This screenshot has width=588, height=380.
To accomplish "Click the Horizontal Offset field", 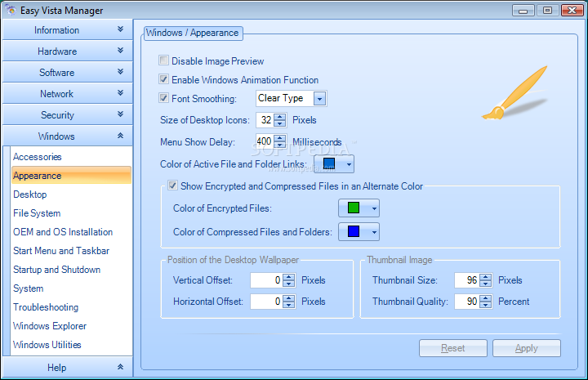I will (266, 302).
